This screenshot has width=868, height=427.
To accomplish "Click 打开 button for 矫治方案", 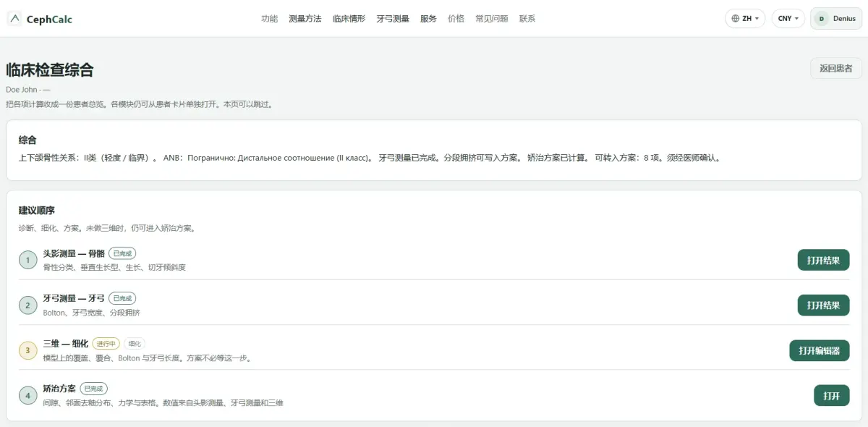I will coord(831,396).
